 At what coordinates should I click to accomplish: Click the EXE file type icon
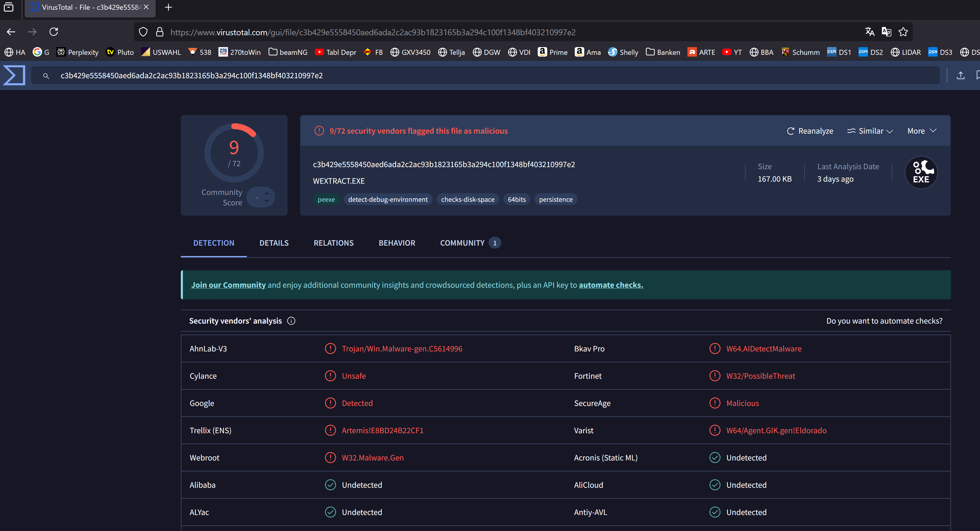pyautogui.click(x=921, y=172)
